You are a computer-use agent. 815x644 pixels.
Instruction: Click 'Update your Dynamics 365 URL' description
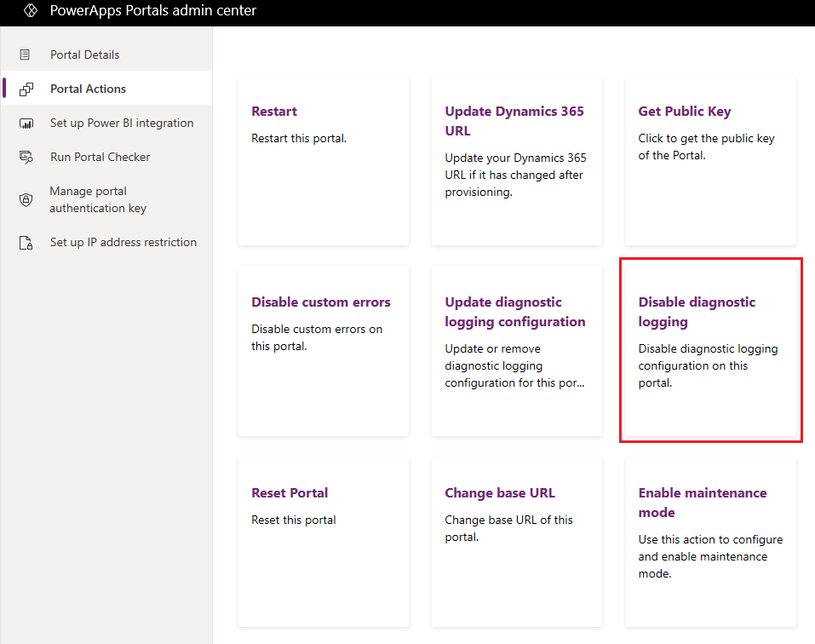click(x=515, y=175)
